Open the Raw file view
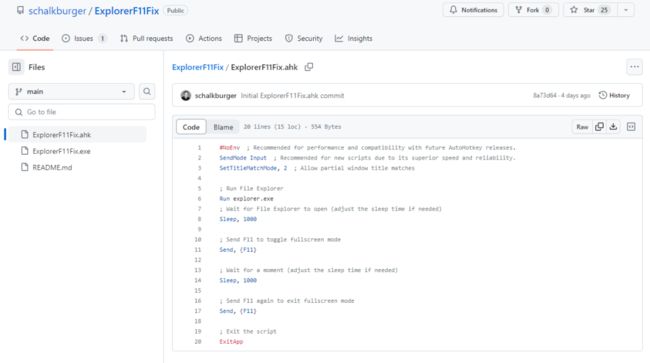Viewport: 650px width, 363px height. coord(582,127)
